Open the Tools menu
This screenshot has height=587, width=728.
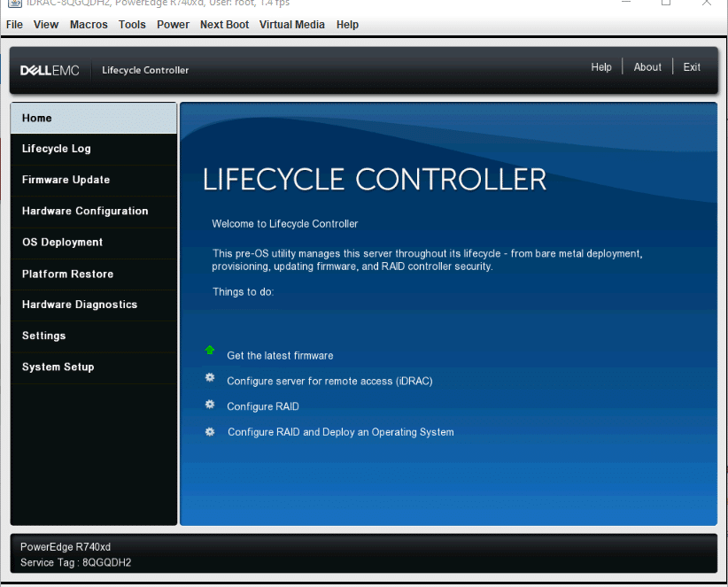click(132, 25)
